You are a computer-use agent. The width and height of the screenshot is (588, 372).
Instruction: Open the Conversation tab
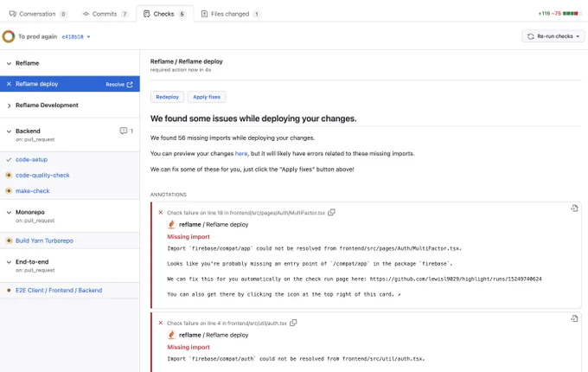(38, 14)
